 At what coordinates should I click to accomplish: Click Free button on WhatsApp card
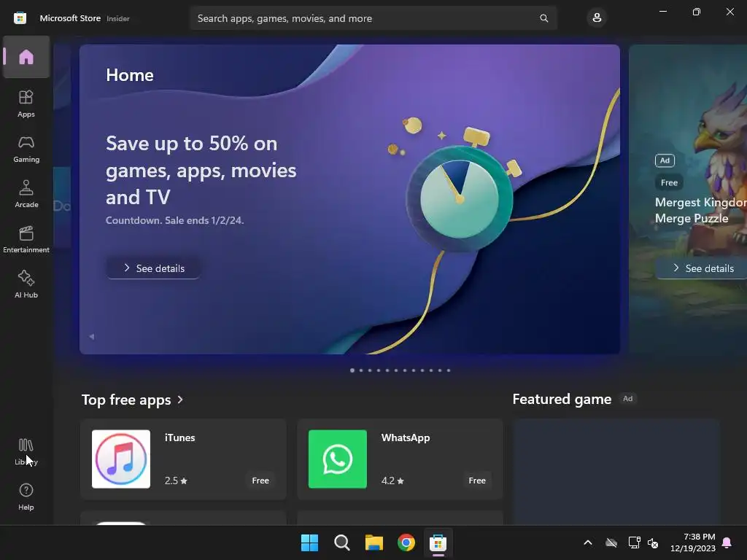tap(477, 481)
